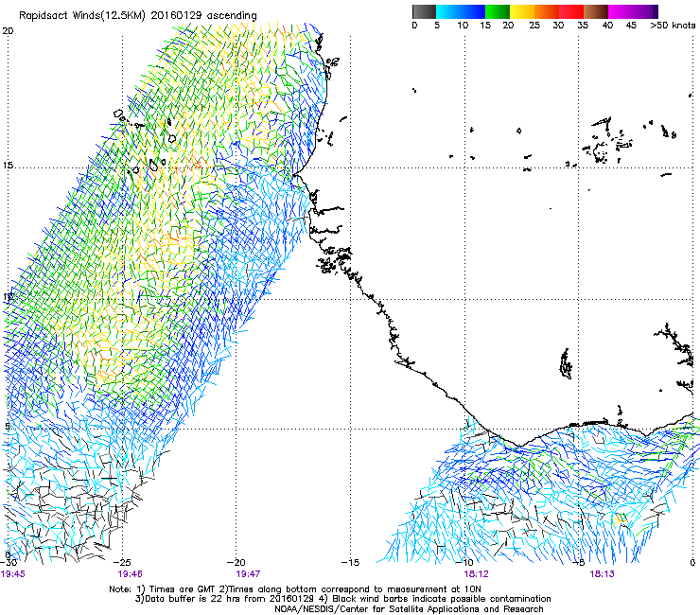Click the '-15' longitude axis label

click(350, 562)
